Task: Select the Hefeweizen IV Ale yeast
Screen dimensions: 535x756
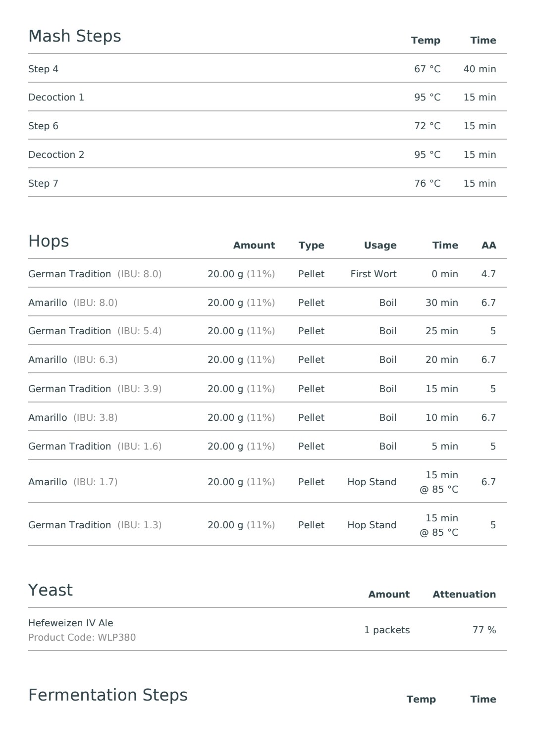Action: [267, 630]
